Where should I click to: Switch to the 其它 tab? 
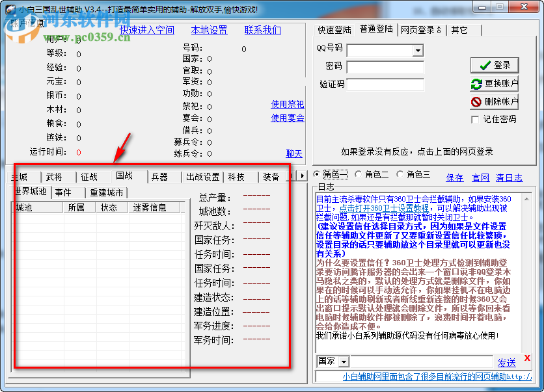464,30
